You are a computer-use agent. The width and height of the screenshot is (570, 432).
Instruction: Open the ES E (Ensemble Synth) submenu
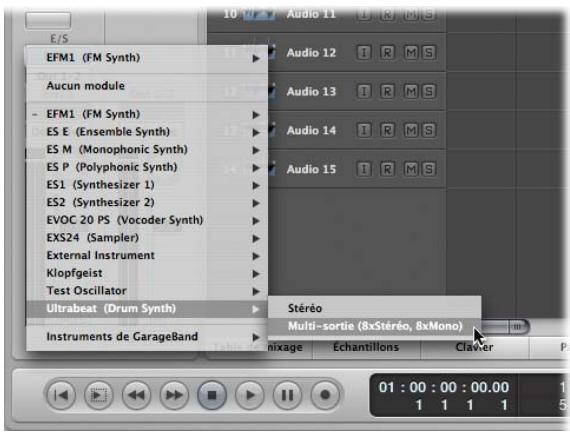pos(147,132)
